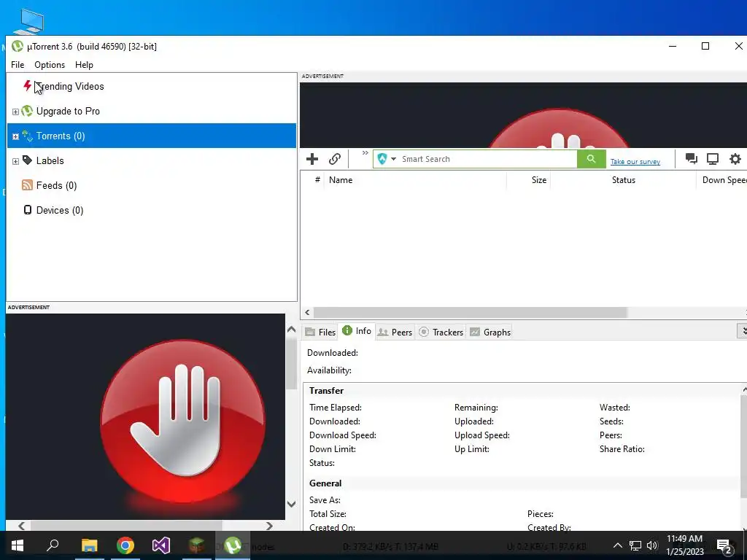747x560 pixels.
Task: Click the ad panel scroll-down arrow
Action: click(292, 504)
